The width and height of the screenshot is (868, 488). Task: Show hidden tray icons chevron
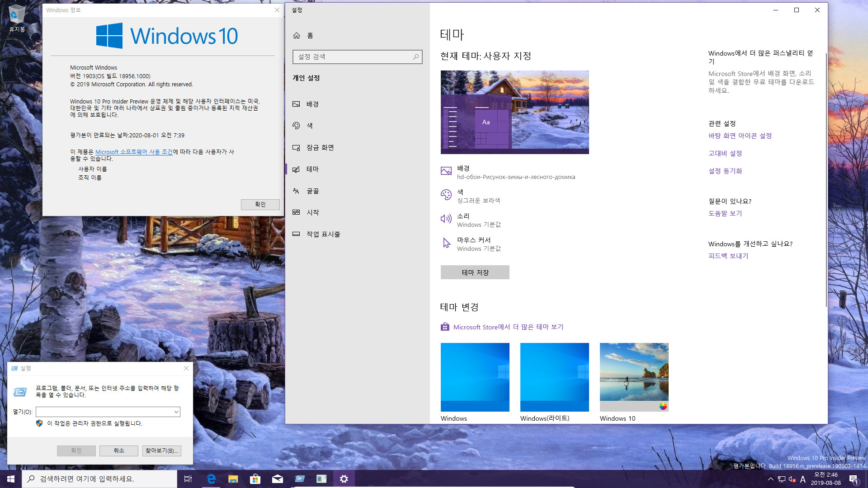771,479
